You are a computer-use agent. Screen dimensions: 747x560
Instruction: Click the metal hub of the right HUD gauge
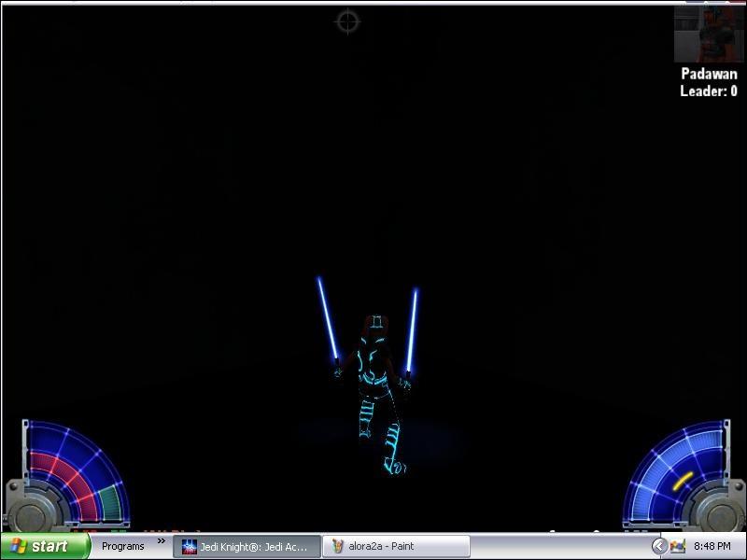(719, 509)
